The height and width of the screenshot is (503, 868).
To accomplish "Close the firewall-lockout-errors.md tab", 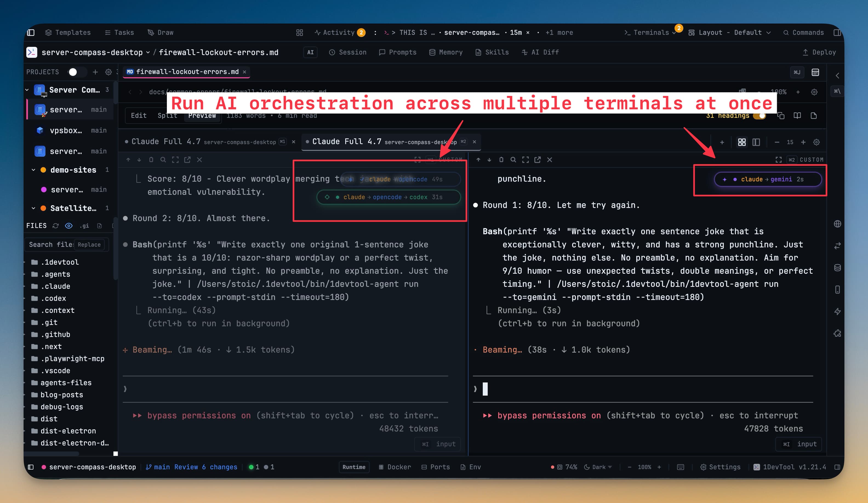I will (x=245, y=72).
